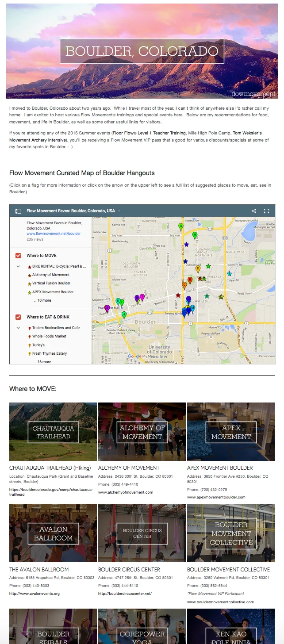Select Trident Booksellers and Cafe in list
This screenshot has height=644, width=284.
pos(56,328)
